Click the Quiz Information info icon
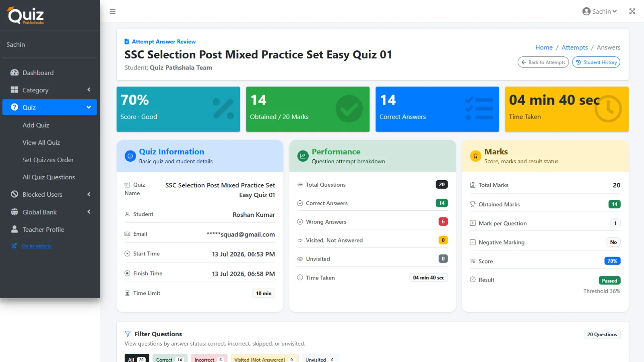 pyautogui.click(x=130, y=156)
